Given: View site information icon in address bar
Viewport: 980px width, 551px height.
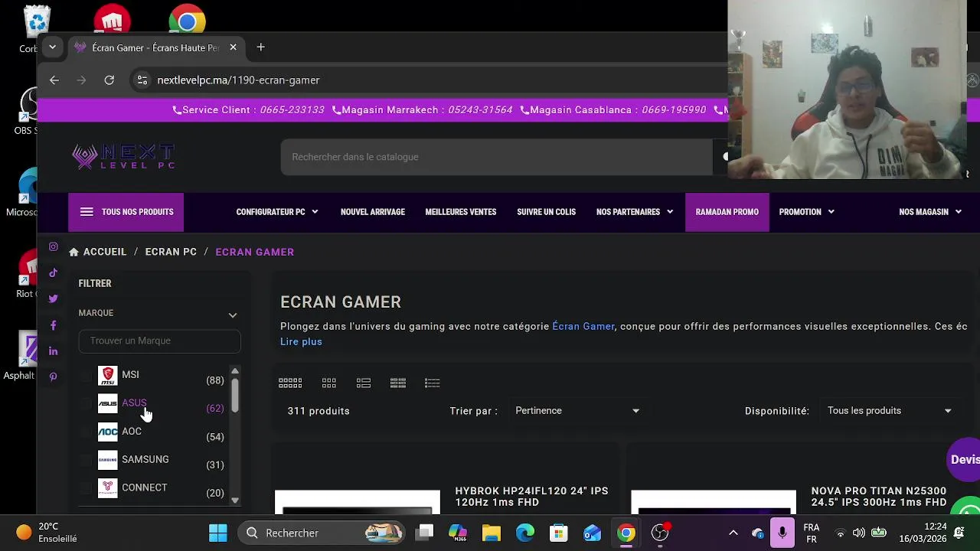Looking at the screenshot, I should tap(142, 80).
